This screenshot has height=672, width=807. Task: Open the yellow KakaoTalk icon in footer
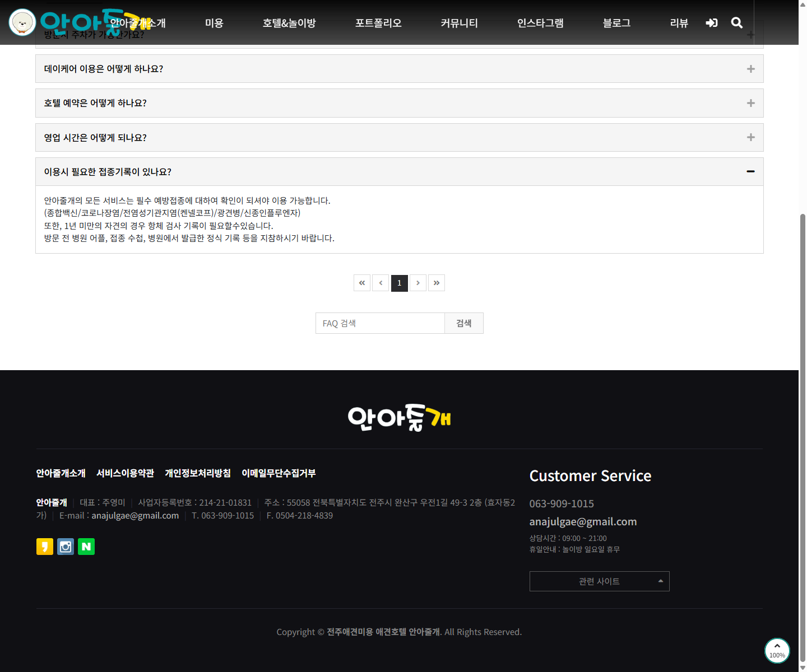pos(45,547)
